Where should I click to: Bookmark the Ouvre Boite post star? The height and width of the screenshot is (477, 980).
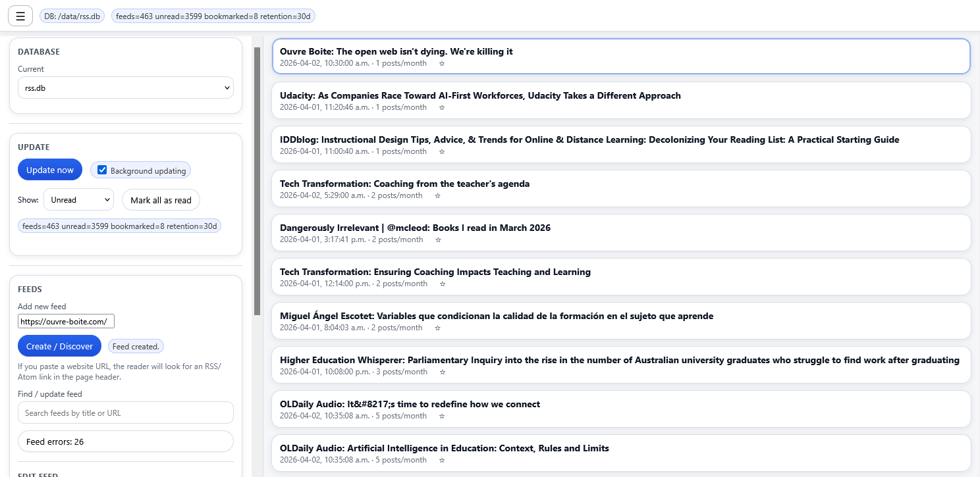[442, 64]
